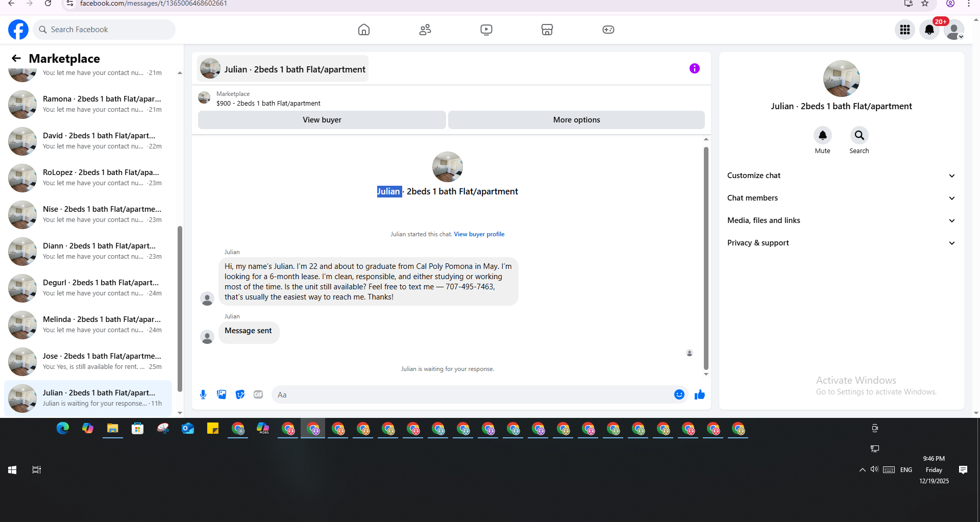Open Friends icon in top navigation
The width and height of the screenshot is (980, 522).
[425, 30]
